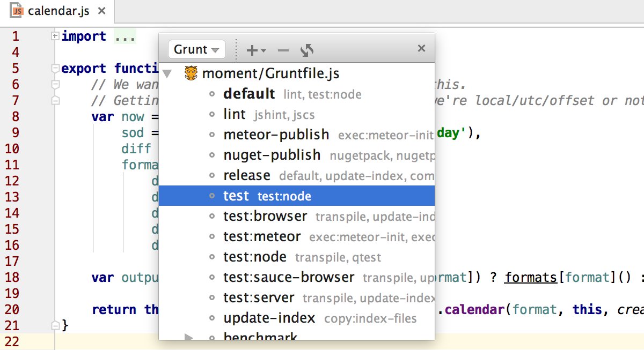Click the folded '...' import placeholder
The width and height of the screenshot is (644, 350).
[x=125, y=36]
